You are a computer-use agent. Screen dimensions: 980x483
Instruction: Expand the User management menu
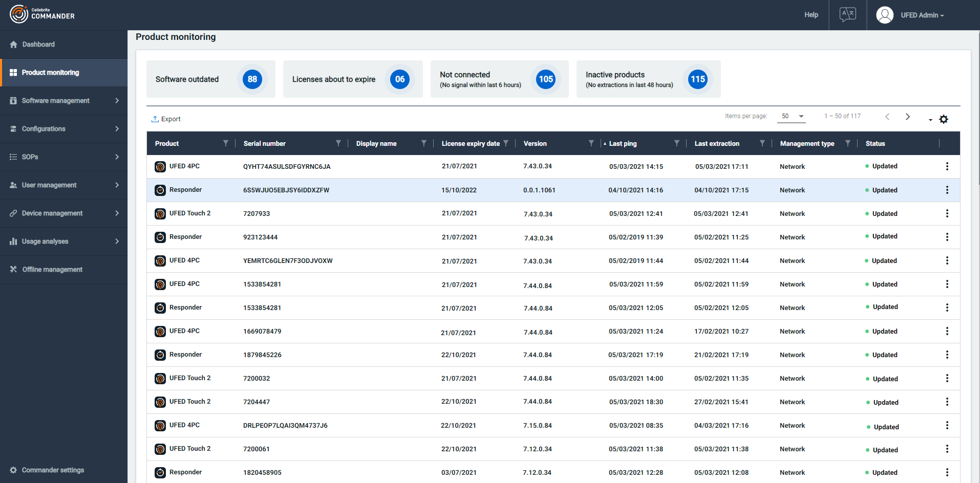coord(63,185)
